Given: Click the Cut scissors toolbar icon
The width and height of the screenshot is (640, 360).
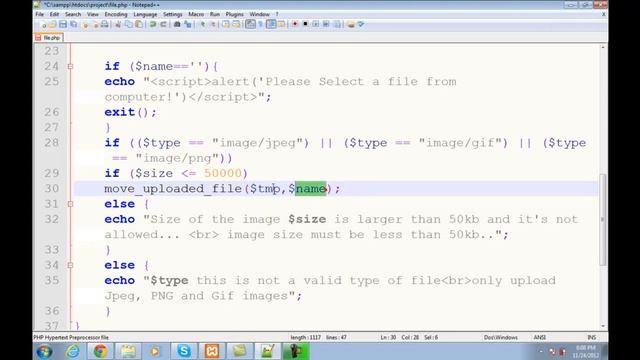Looking at the screenshot, I should click(x=118, y=24).
